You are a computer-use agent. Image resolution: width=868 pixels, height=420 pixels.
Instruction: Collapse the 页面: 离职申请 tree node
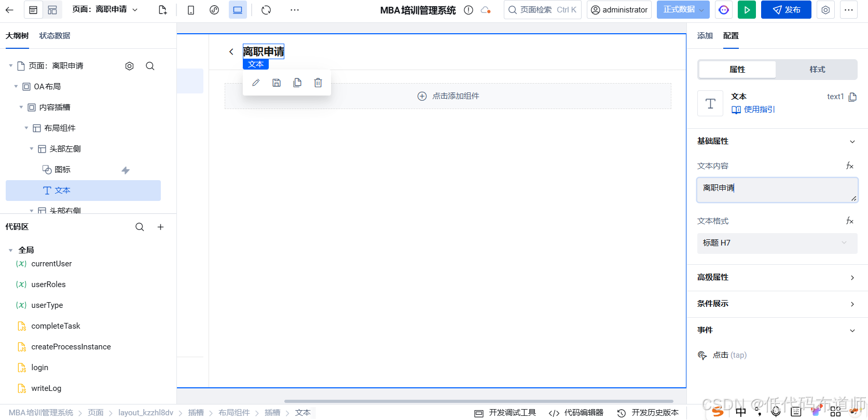pyautogui.click(x=10, y=66)
